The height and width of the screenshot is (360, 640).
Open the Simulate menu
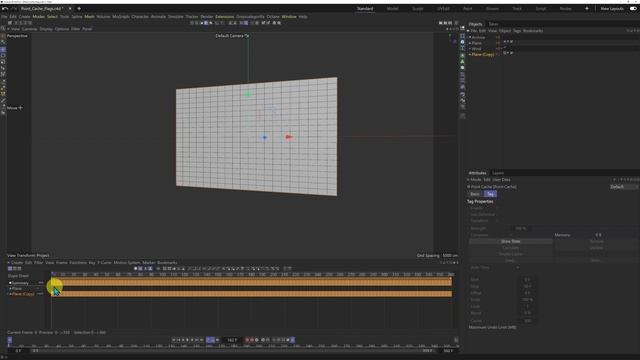pyautogui.click(x=176, y=17)
